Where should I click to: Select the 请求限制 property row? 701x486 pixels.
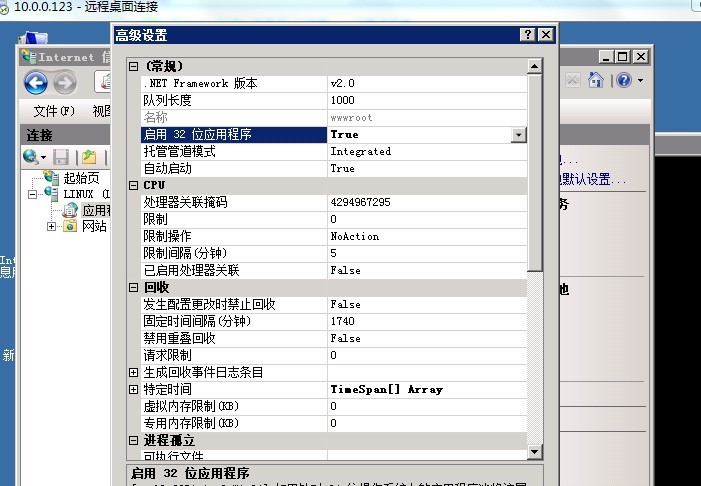pos(334,355)
